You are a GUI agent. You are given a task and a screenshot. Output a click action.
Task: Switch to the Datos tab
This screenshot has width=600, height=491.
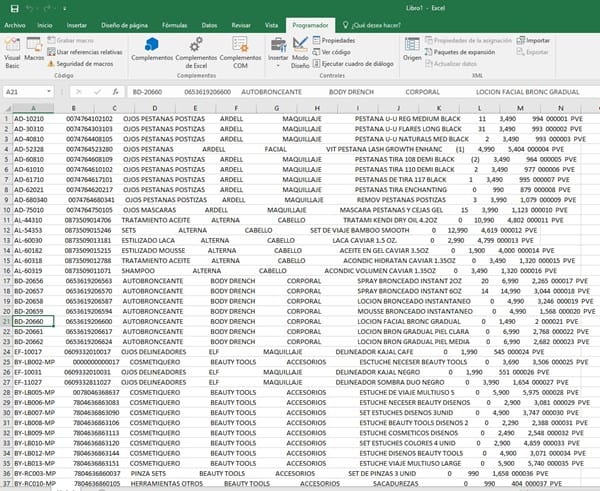click(x=209, y=25)
